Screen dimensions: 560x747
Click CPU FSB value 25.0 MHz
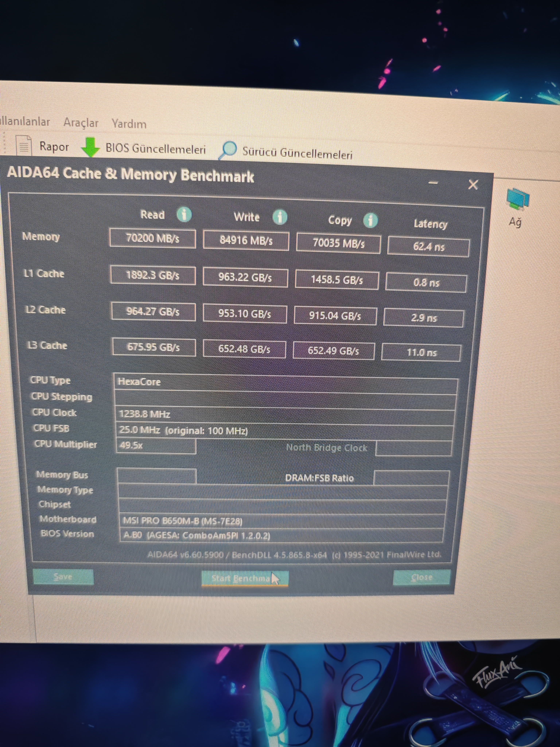pos(285,431)
